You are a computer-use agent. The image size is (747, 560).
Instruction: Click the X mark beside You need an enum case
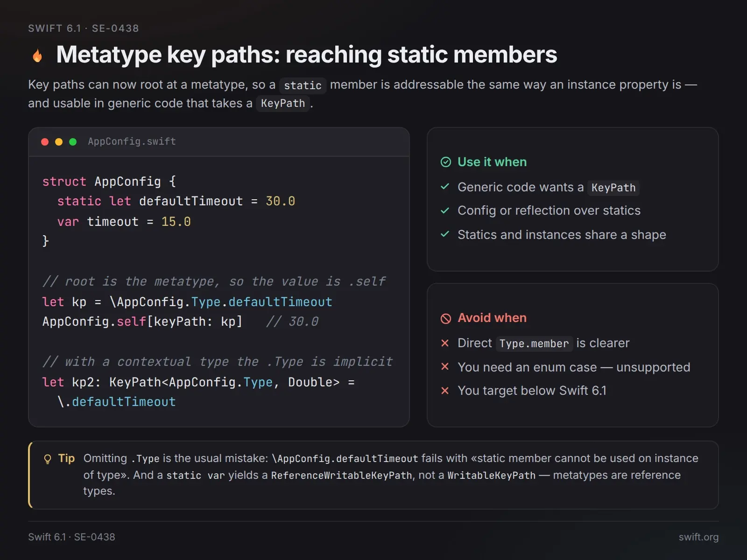pos(445,367)
